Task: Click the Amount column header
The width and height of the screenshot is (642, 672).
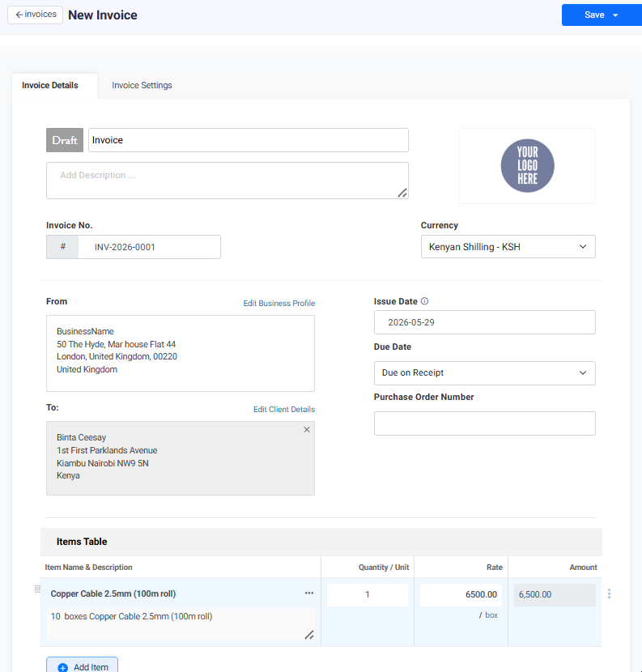Action: click(x=583, y=568)
